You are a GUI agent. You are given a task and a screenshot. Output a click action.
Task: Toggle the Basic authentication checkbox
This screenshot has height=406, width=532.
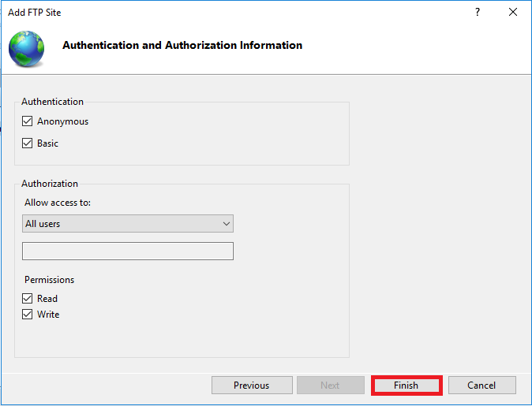[x=27, y=143]
